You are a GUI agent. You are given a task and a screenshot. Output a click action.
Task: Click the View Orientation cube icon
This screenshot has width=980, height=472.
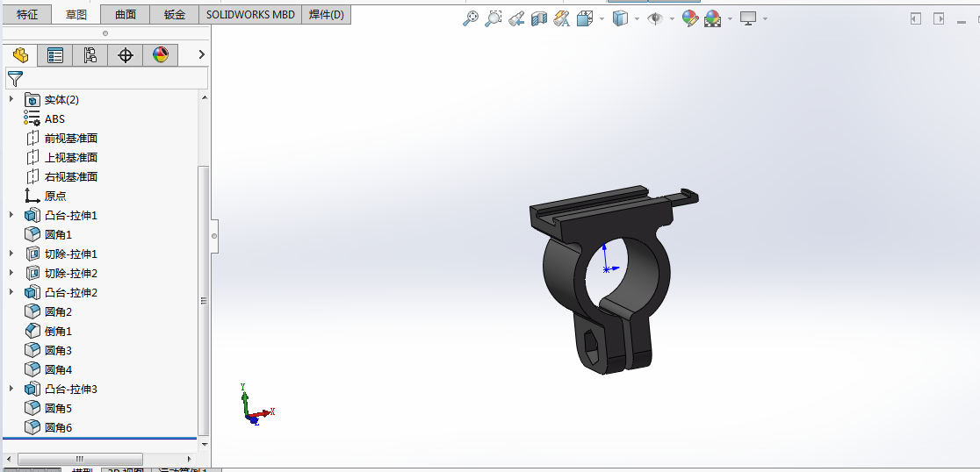[x=584, y=18]
